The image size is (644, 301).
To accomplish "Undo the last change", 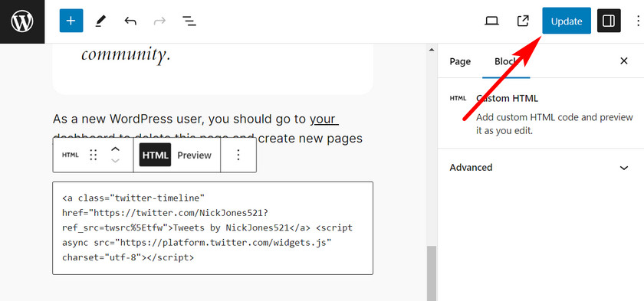I will click(130, 21).
